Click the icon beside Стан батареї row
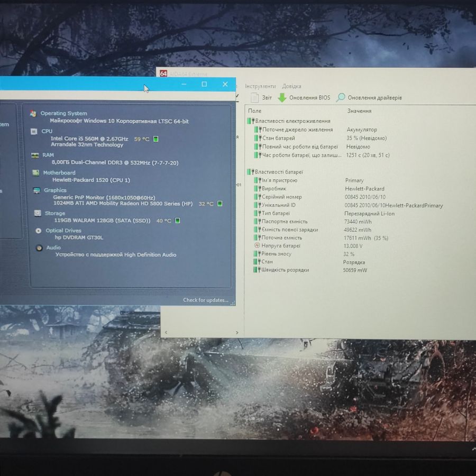Screen dimensions: 476x476 [x=258, y=138]
